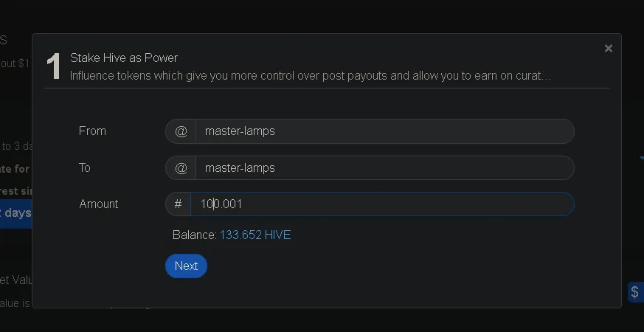Viewport: 644px width, 332px height.
Task: Click into the Amount input field
Action: pyautogui.click(x=384, y=204)
